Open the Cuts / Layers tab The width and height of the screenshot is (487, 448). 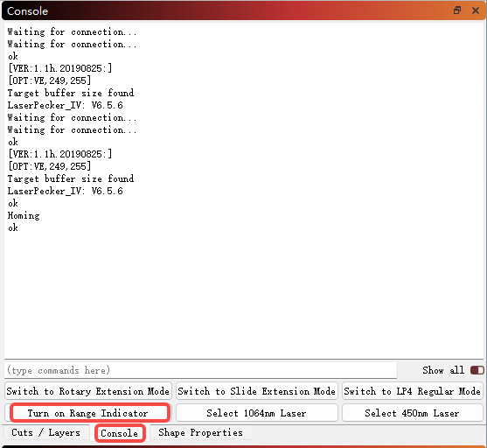point(46,432)
